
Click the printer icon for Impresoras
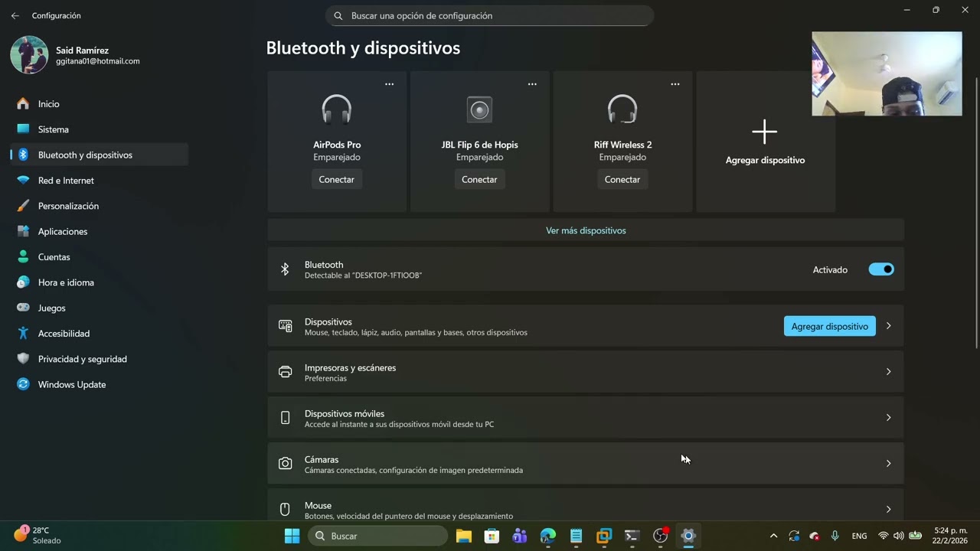coord(286,372)
